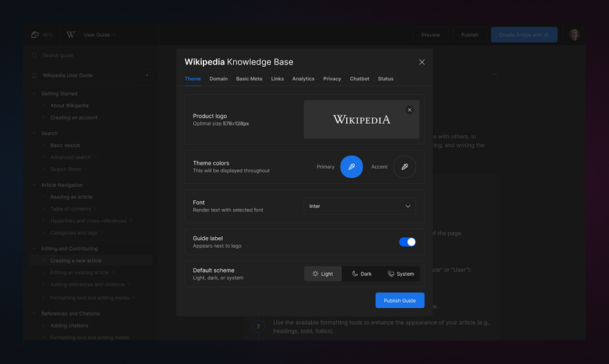Switch to the Basic Meta tab
This screenshot has height=364, width=609.
(249, 79)
